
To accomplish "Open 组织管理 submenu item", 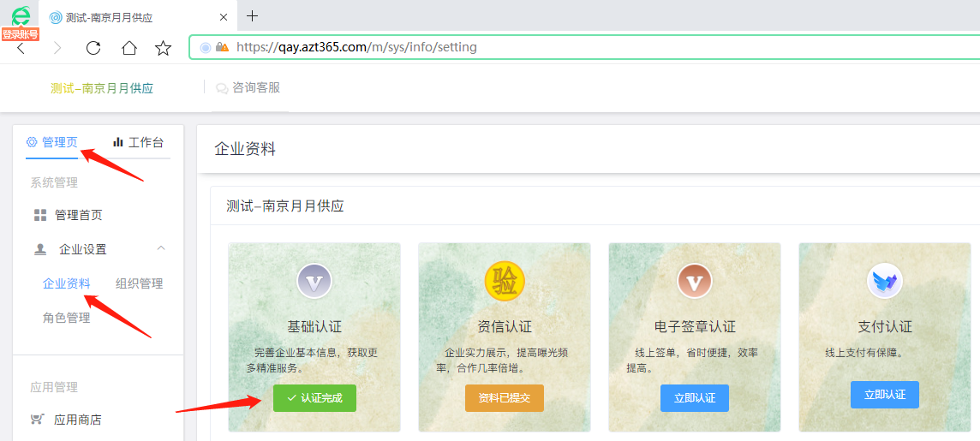I will click(139, 283).
